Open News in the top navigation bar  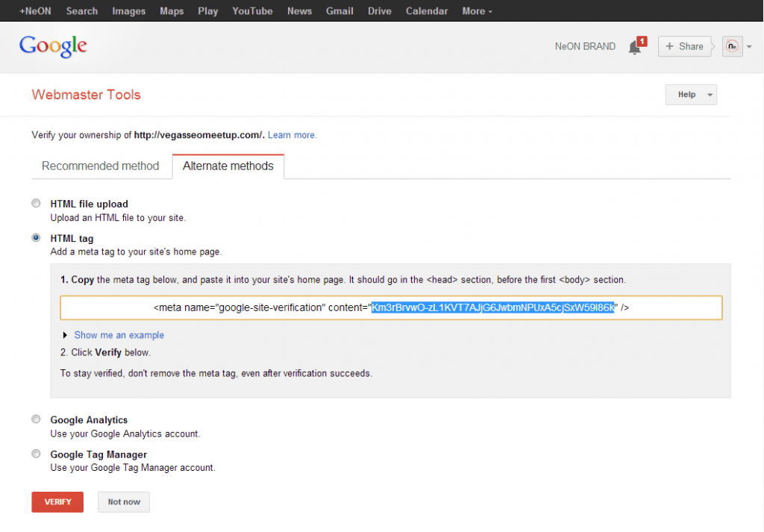pos(299,10)
